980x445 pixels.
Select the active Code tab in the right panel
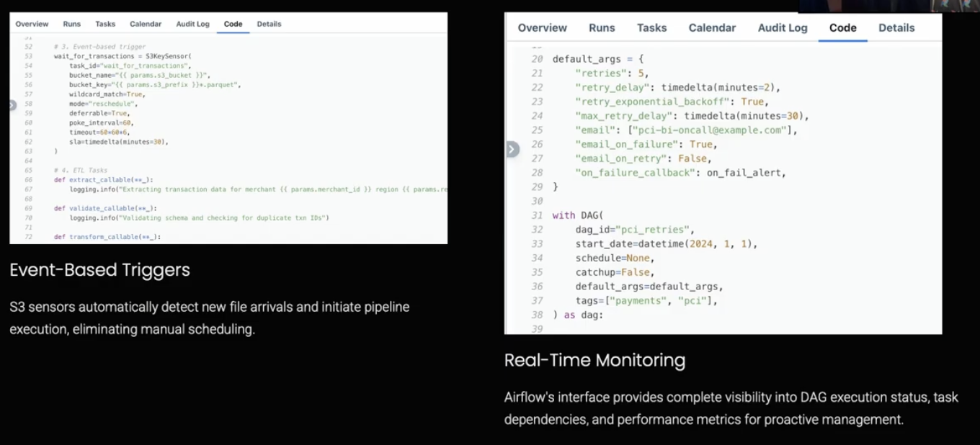pyautogui.click(x=842, y=28)
